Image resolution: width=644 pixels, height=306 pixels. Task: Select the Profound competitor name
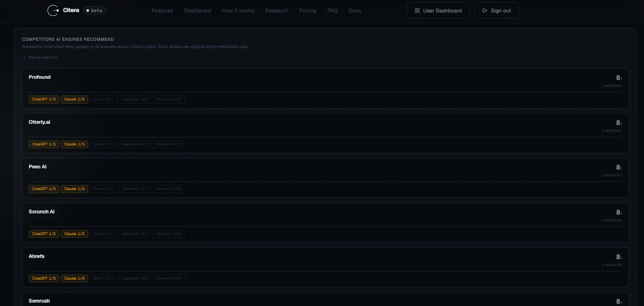point(39,77)
